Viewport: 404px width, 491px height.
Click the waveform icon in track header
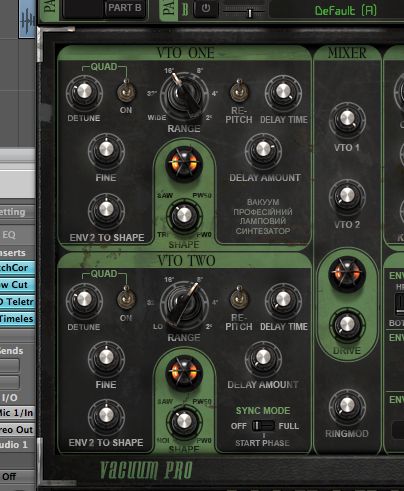click(27, 19)
